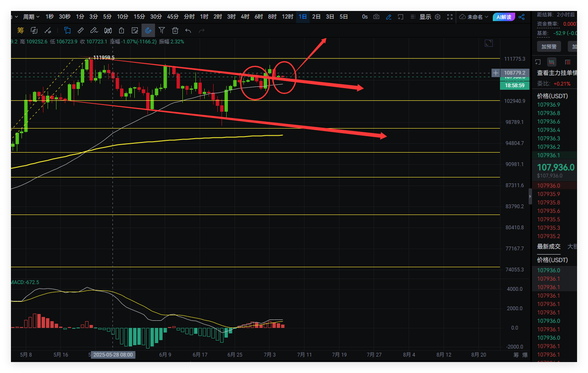Image resolution: width=588 pixels, height=373 pixels.
Task: Click the undo arrow icon
Action: [x=188, y=30]
